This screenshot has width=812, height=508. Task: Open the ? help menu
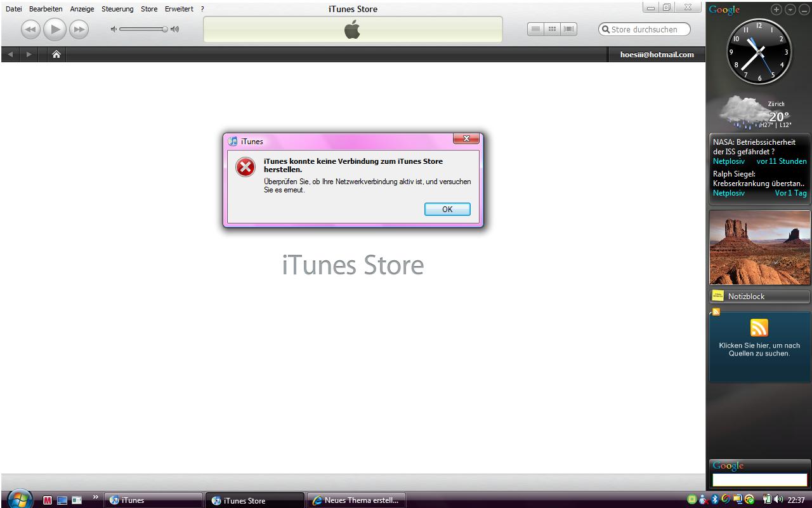pyautogui.click(x=202, y=9)
